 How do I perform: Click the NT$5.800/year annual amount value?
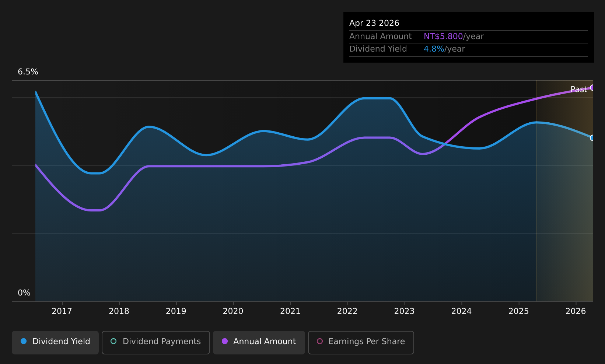(454, 36)
